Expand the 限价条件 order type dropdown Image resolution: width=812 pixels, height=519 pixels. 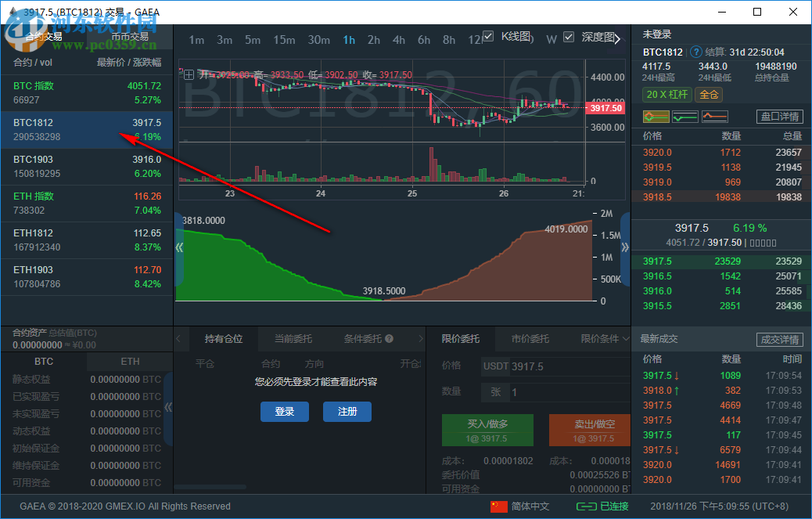click(605, 339)
